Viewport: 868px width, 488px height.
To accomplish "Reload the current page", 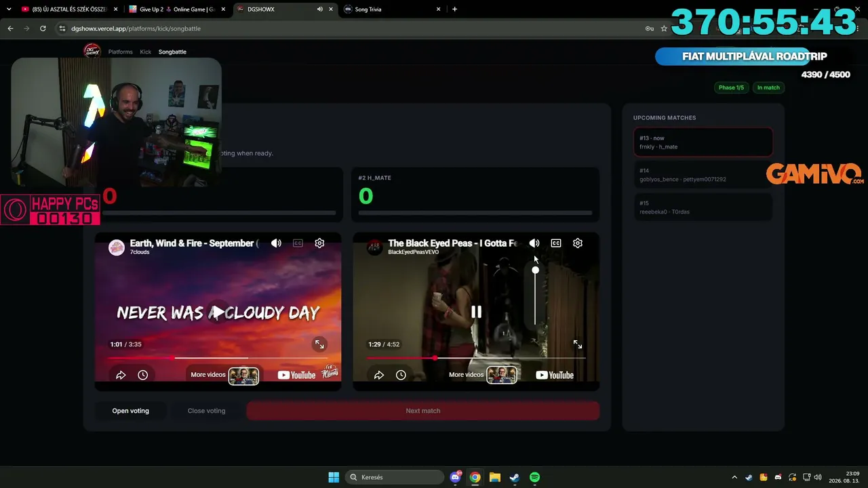I will [43, 28].
